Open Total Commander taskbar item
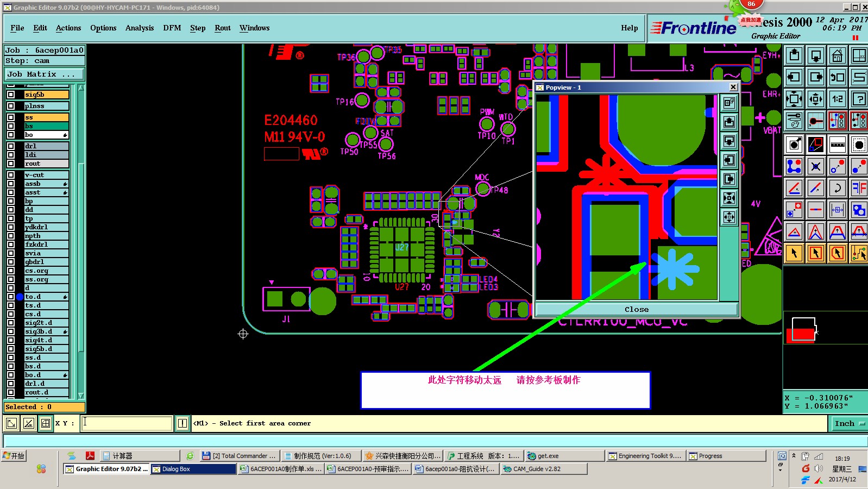 pos(239,456)
